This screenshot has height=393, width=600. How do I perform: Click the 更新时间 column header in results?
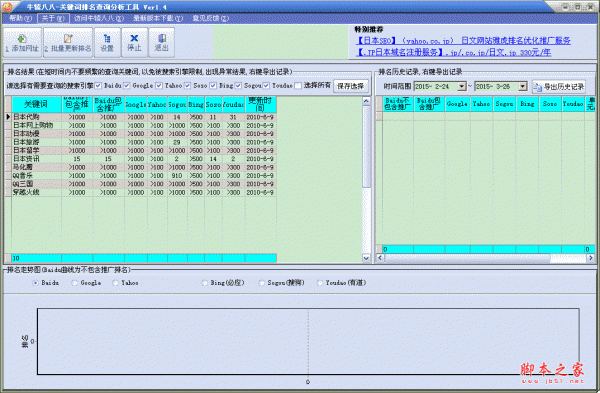(x=260, y=104)
